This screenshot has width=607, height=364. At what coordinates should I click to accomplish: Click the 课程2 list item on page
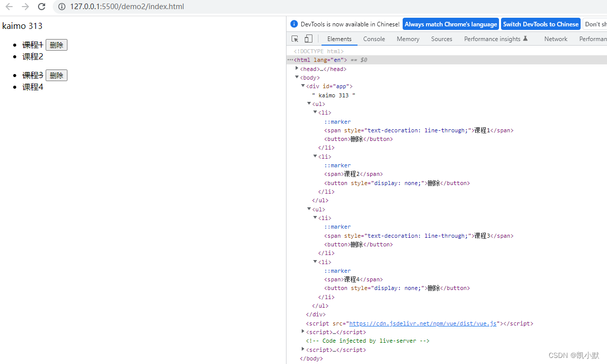pyautogui.click(x=32, y=56)
